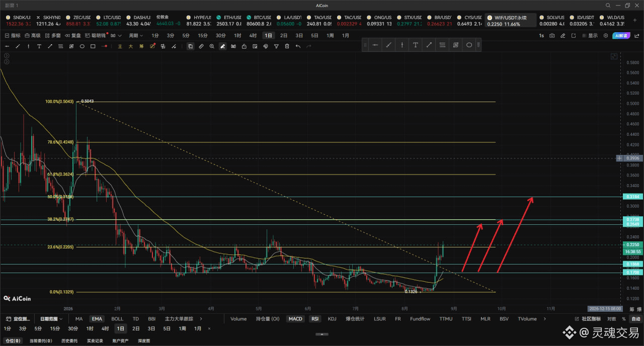The height and width of the screenshot is (346, 644).
Task: Open the 复盘 replay button
Action: [x=72, y=36]
